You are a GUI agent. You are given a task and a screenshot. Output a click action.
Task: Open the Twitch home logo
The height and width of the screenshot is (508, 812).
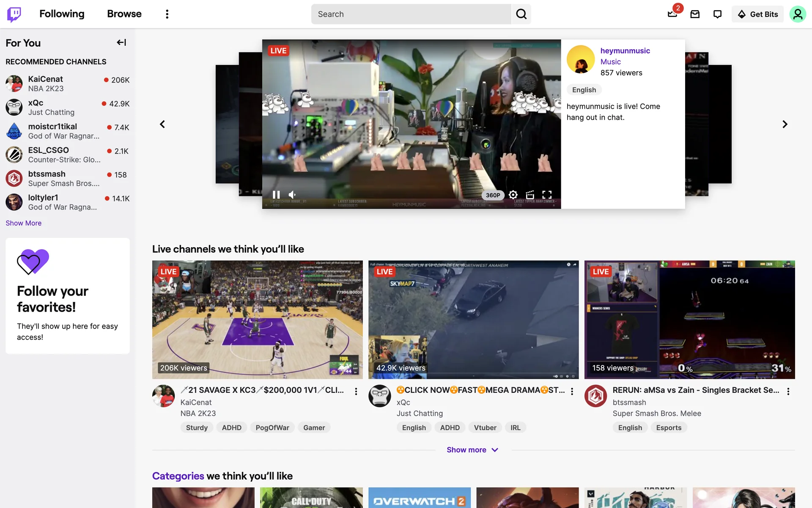(x=14, y=14)
